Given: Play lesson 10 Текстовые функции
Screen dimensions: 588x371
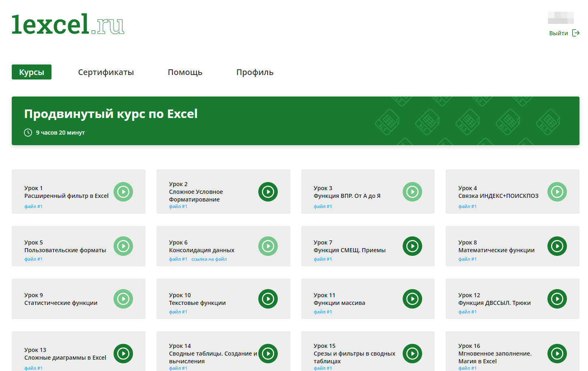Looking at the screenshot, I should [268, 299].
